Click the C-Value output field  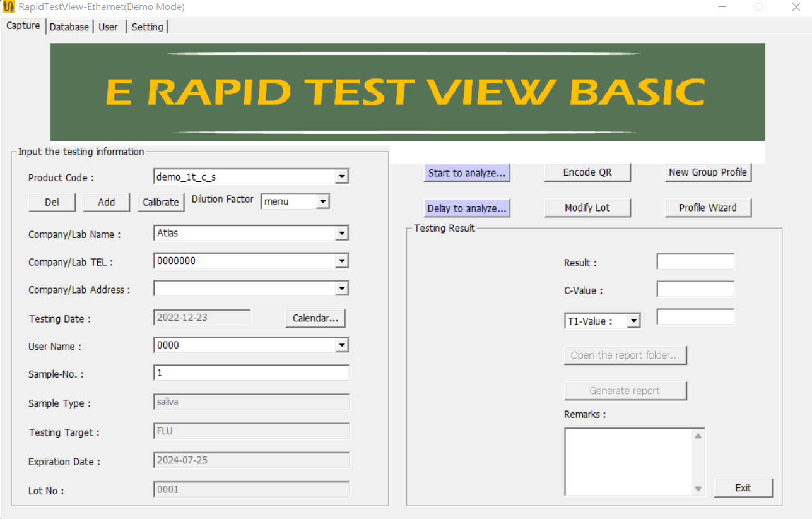click(x=695, y=289)
